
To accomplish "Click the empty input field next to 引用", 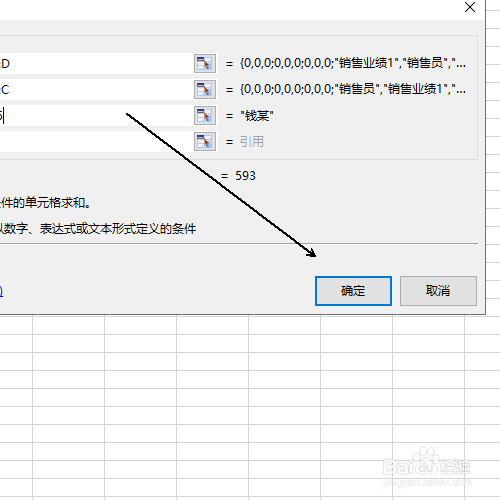I will coord(96,142).
